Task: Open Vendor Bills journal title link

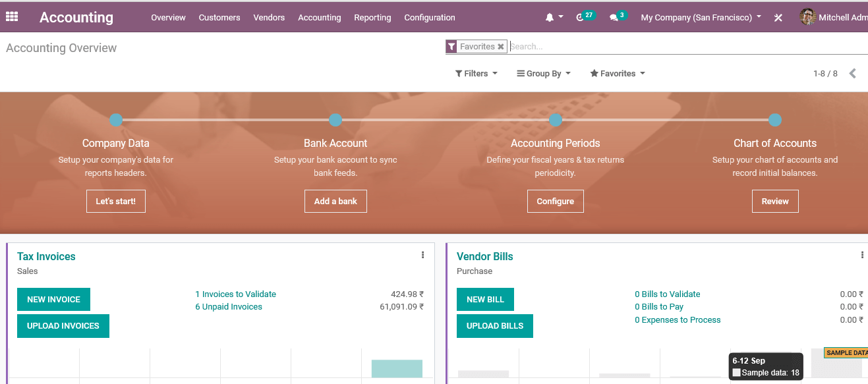Action: [485, 256]
